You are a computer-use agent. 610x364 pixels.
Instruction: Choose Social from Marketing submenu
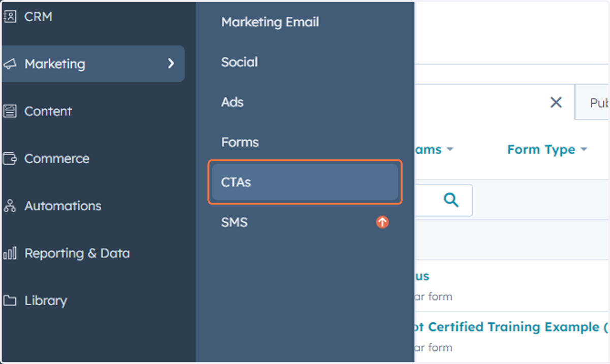[239, 62]
